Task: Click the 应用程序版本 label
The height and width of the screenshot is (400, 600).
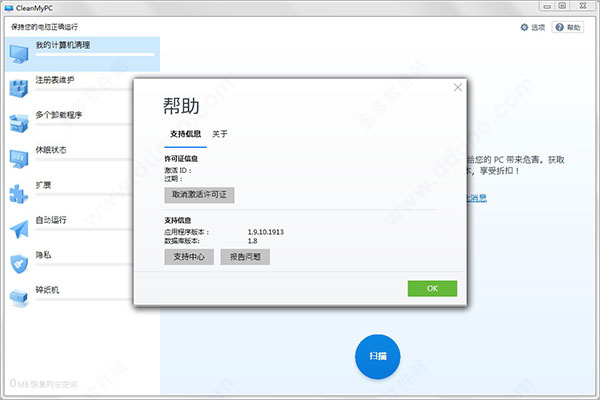Action: pos(187,232)
